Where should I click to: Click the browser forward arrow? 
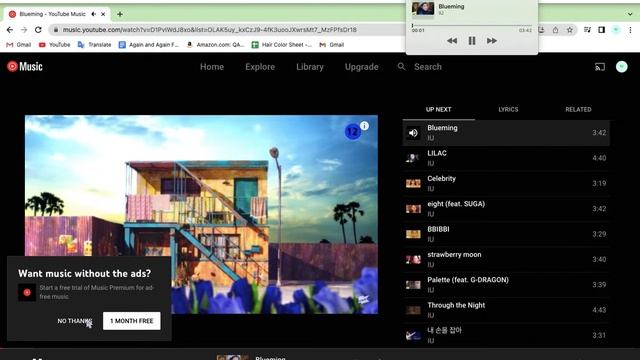(24, 30)
